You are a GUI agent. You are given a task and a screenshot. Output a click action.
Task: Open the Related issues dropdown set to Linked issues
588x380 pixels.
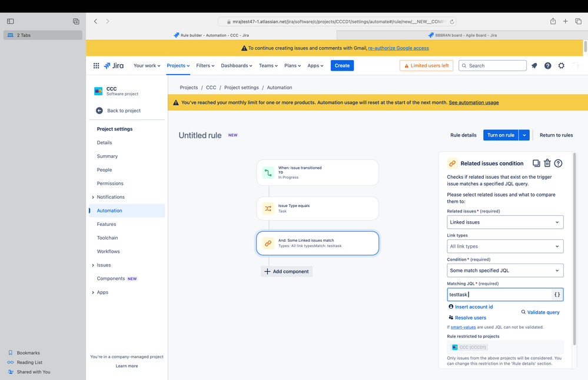(x=505, y=222)
